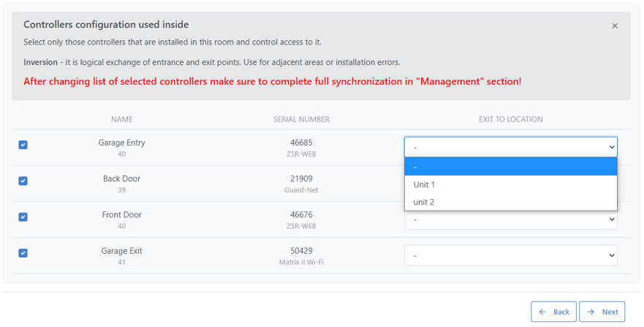Toggle the Back Door controller checkbox

[23, 181]
